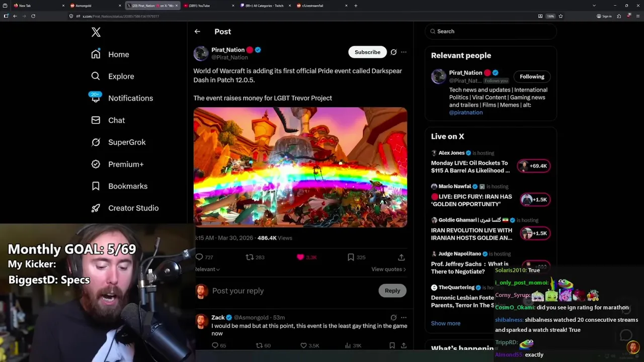
Task: Close the Pirat_Nation on X tab
Action: 176,6
